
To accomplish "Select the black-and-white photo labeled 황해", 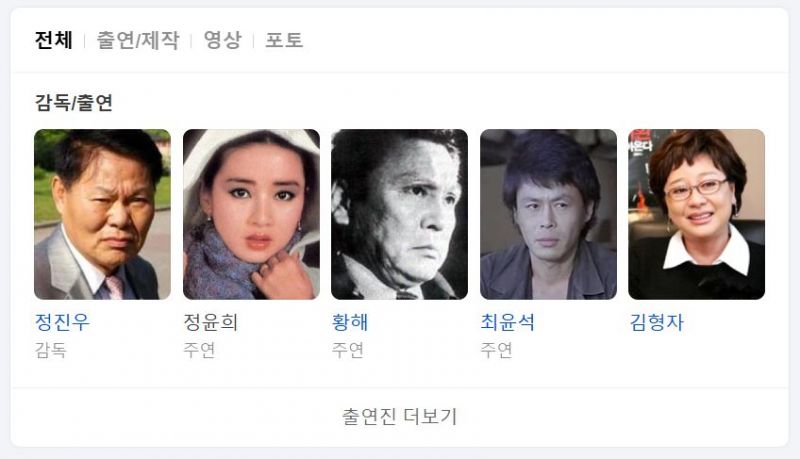I will pos(399,214).
